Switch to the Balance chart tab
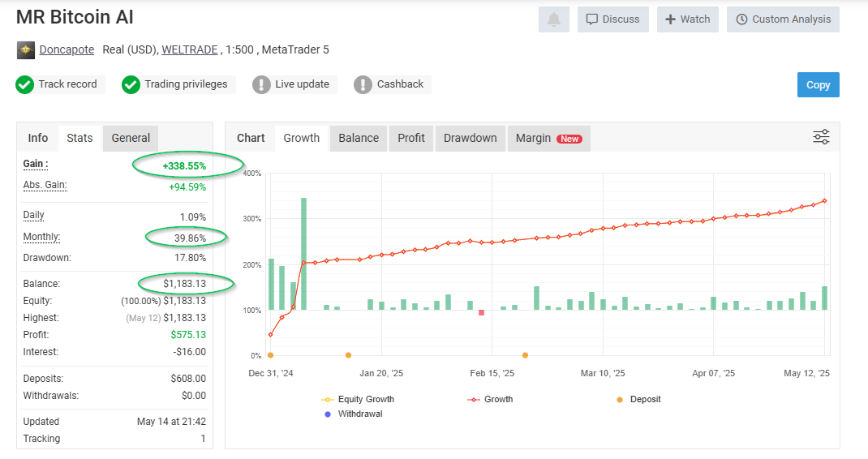The width and height of the screenshot is (868, 459). 359,138
